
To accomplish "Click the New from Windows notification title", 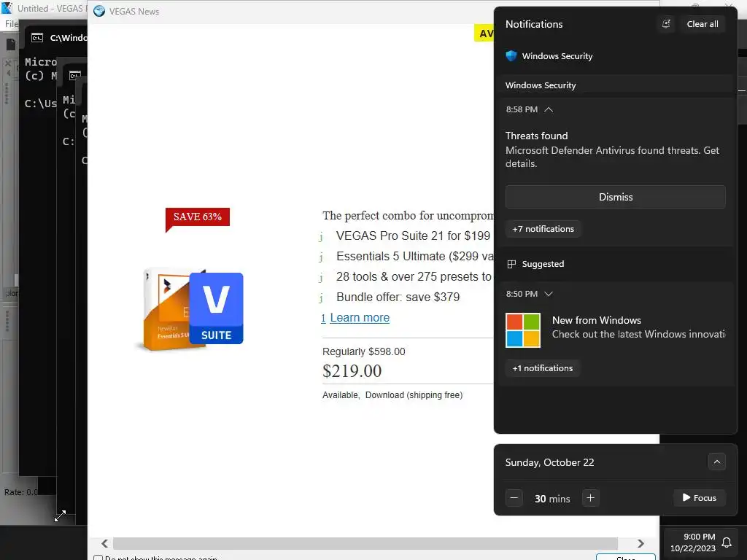I will (x=597, y=320).
